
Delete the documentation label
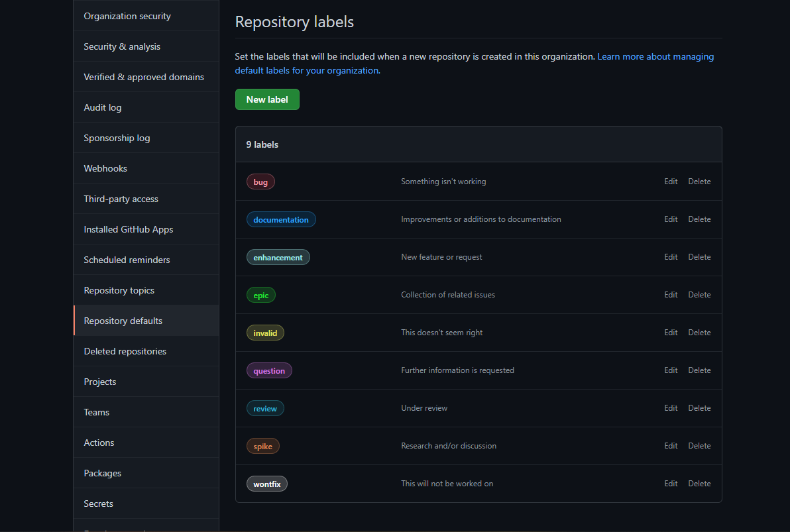699,219
